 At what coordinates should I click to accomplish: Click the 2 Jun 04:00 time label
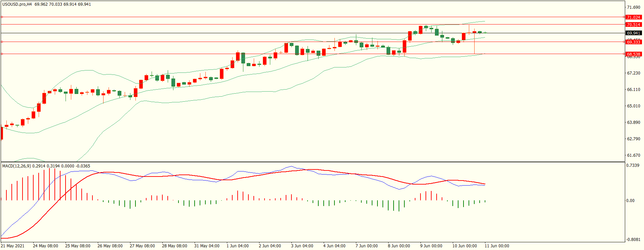click(270, 246)
